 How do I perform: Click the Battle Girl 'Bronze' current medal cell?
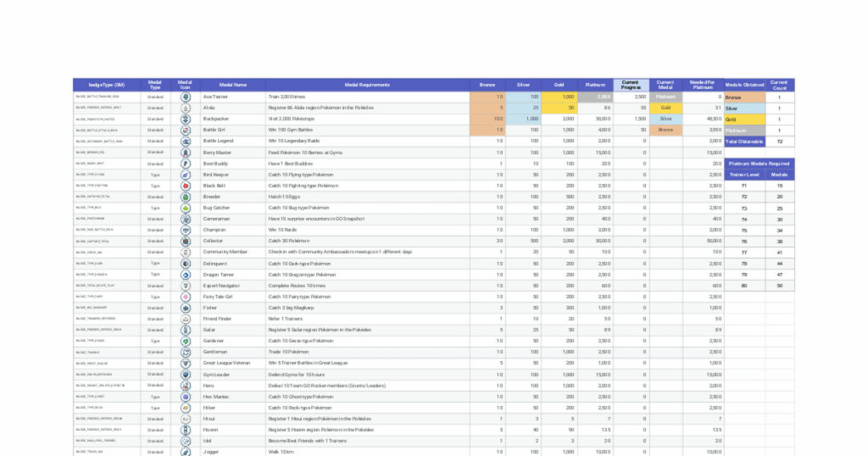point(666,130)
